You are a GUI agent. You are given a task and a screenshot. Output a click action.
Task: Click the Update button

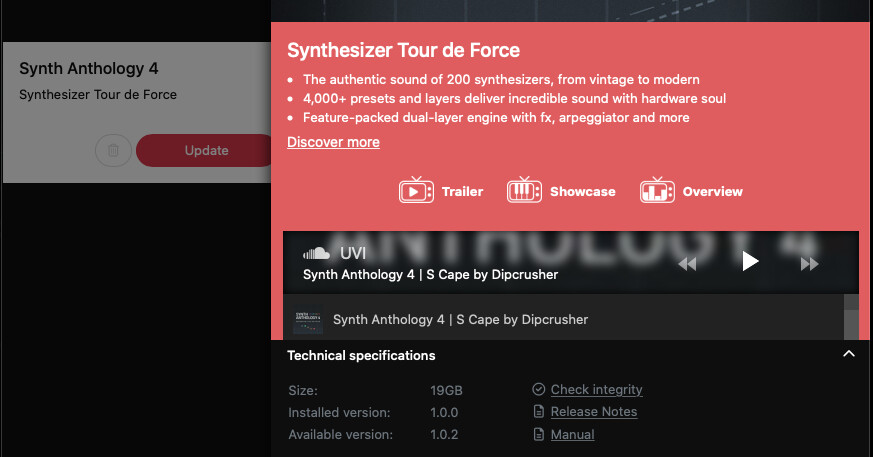(x=204, y=150)
